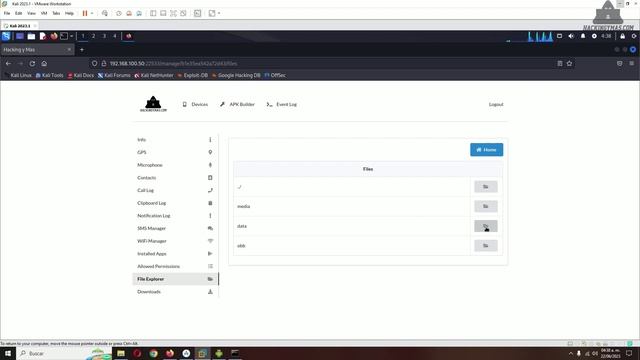The height and width of the screenshot is (360, 640).
Task: Click the browser back arrow
Action: [x=8, y=64]
